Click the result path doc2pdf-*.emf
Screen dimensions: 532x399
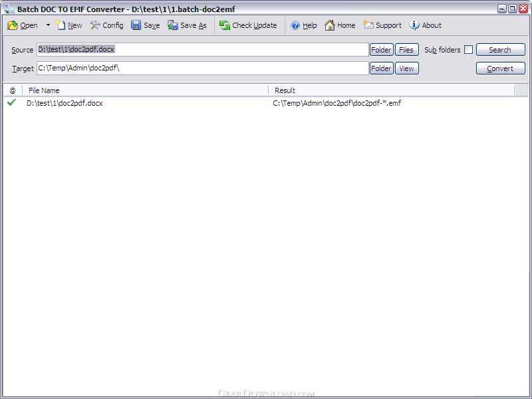coord(337,103)
